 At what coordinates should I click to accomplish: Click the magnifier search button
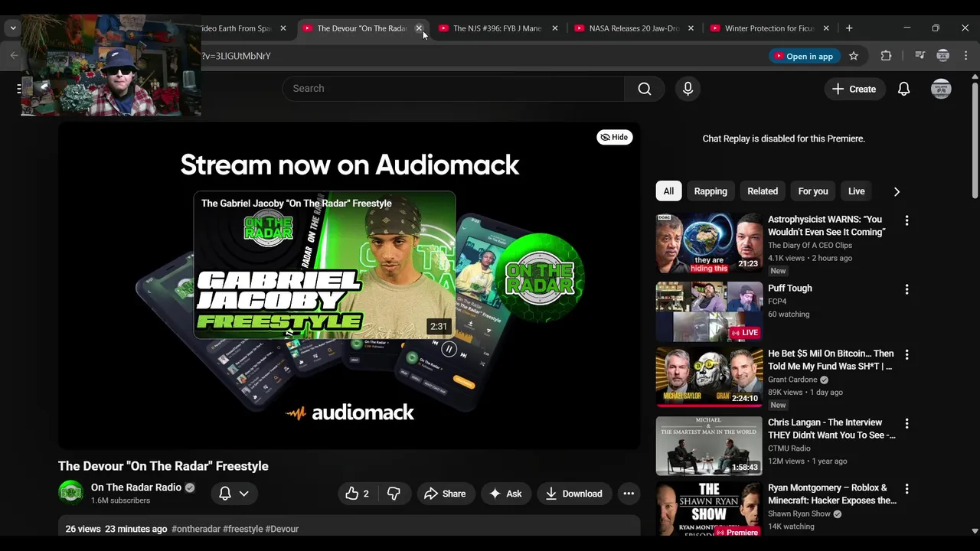coord(645,89)
